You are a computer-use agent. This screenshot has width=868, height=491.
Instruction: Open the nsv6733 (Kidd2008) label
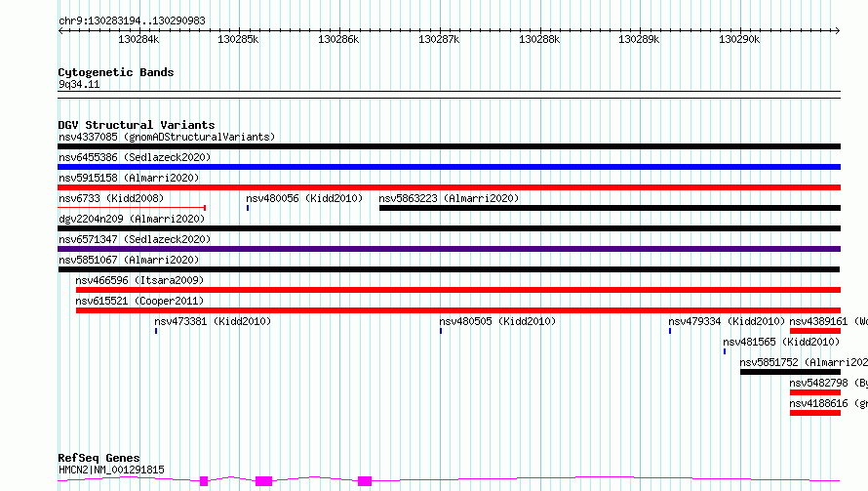tap(111, 198)
